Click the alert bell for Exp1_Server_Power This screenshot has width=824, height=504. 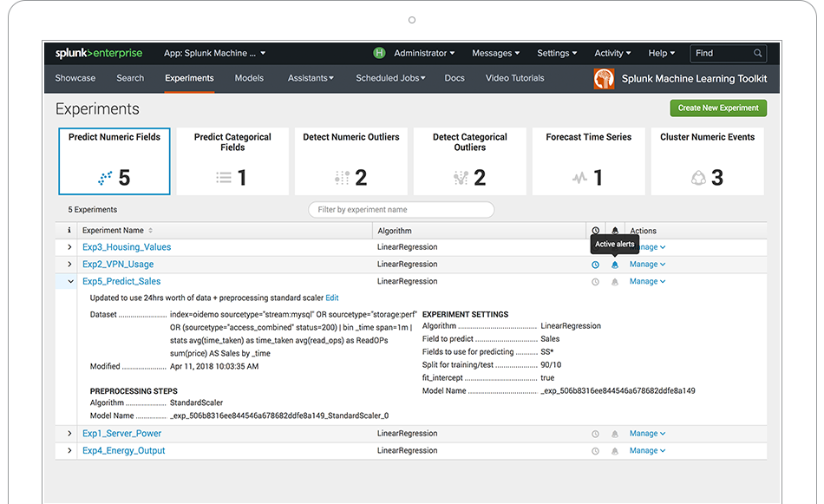[615, 434]
